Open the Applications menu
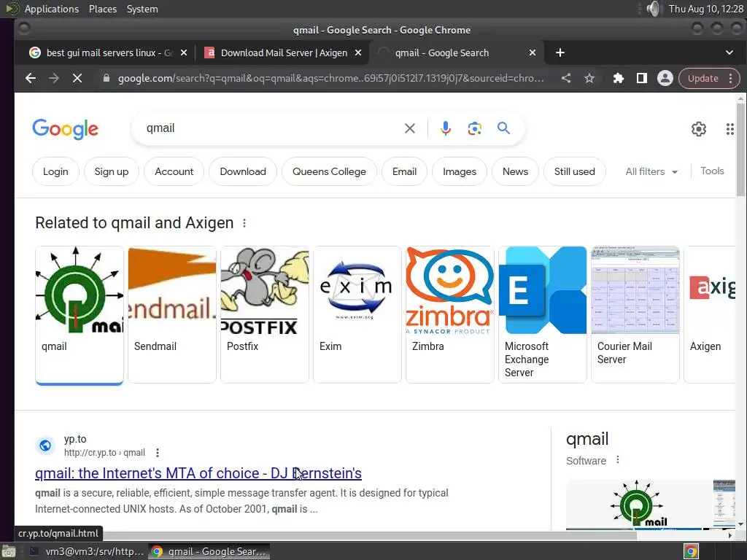The image size is (747, 560). coord(52,9)
